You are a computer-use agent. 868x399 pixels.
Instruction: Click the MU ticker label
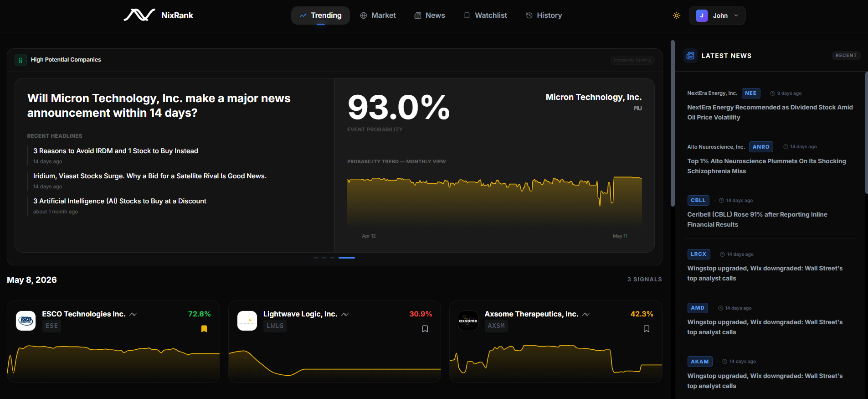[638, 108]
